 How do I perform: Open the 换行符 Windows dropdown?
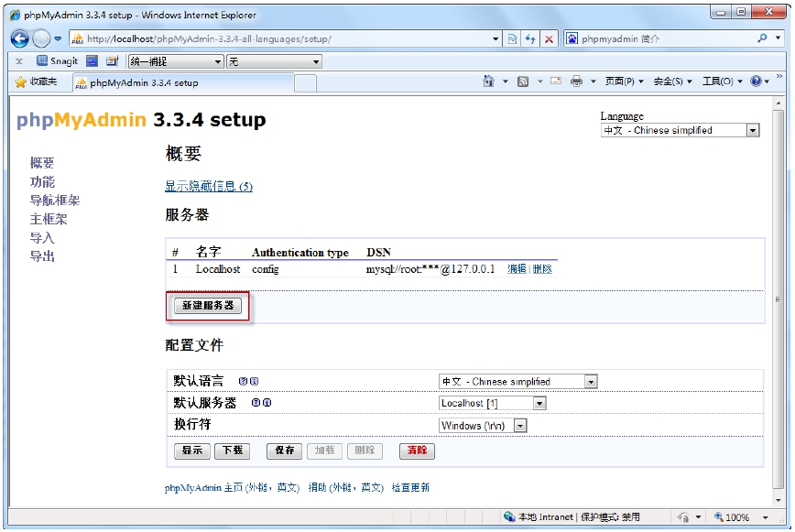(x=483, y=426)
